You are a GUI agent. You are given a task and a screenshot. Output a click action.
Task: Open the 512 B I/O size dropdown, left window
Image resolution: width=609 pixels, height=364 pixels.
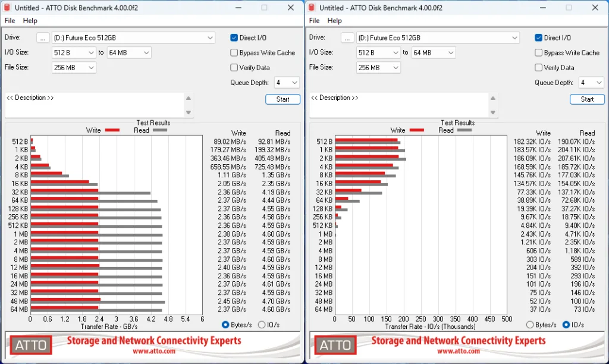(74, 52)
